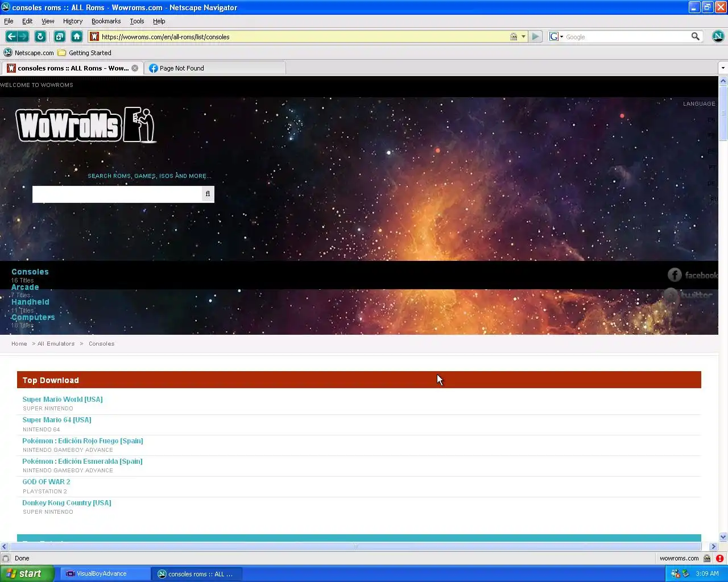Open the History menu
The width and height of the screenshot is (728, 582).
(73, 21)
